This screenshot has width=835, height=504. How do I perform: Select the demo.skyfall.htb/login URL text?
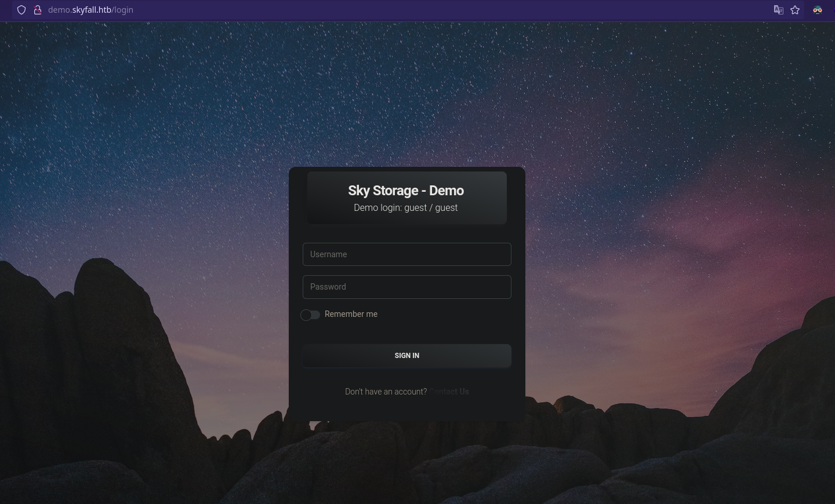tap(90, 10)
